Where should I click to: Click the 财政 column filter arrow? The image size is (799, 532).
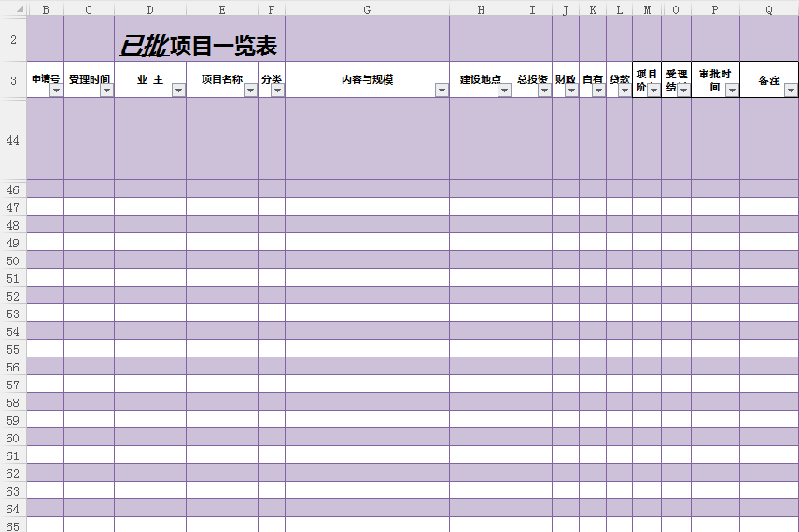571,91
